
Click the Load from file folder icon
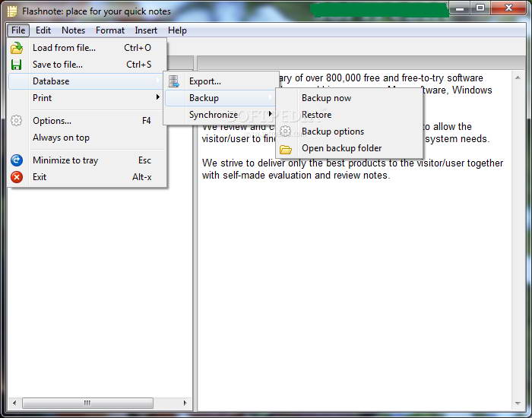(x=16, y=48)
